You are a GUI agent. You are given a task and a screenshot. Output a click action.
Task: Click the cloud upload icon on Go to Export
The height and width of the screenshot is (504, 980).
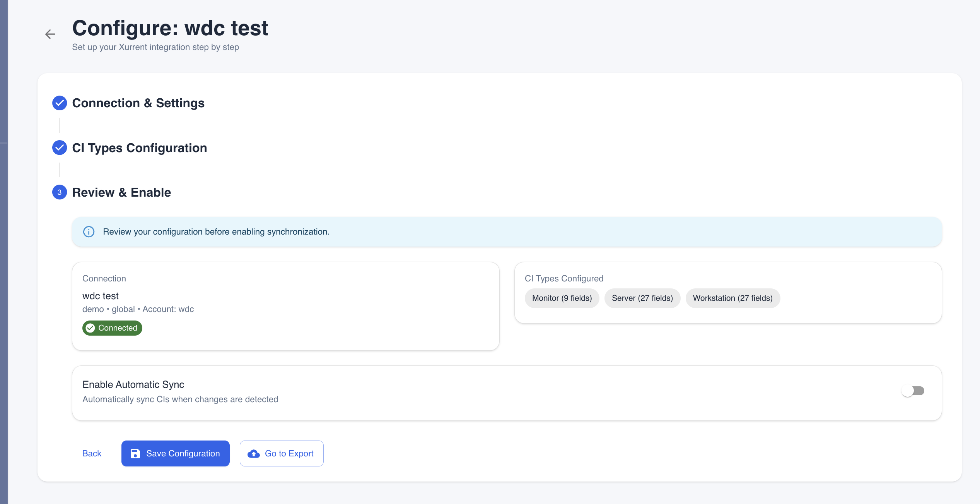pyautogui.click(x=254, y=453)
